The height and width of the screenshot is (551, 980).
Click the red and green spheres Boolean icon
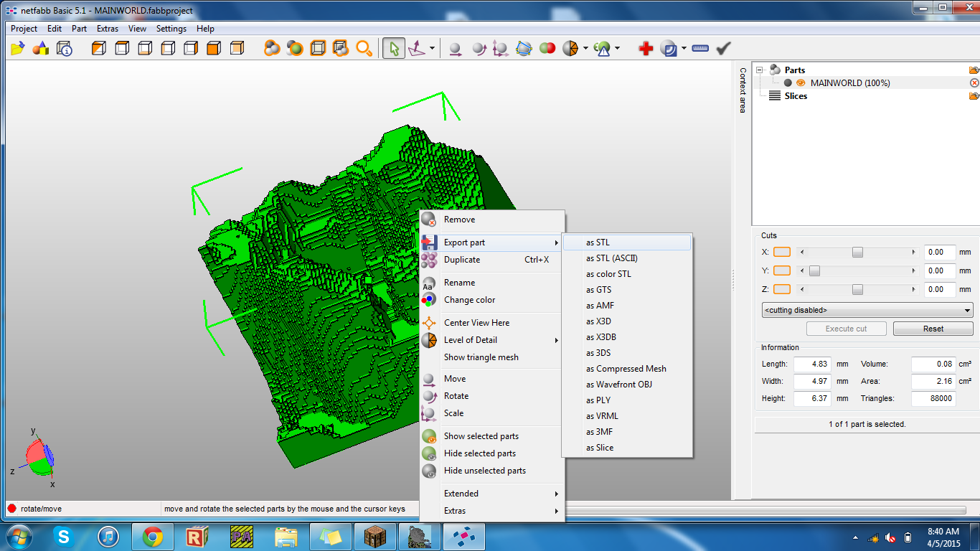tap(547, 48)
